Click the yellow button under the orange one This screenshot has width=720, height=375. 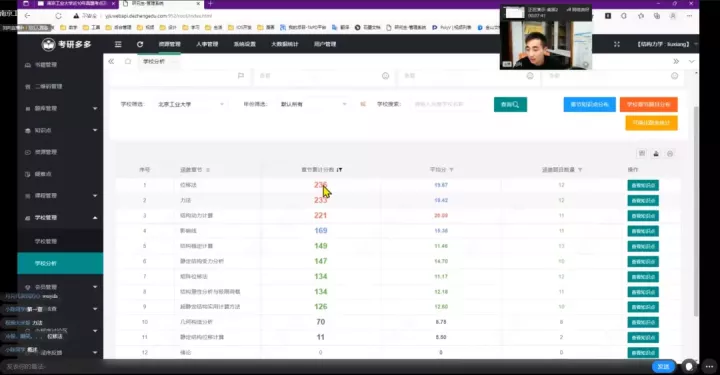coord(651,123)
